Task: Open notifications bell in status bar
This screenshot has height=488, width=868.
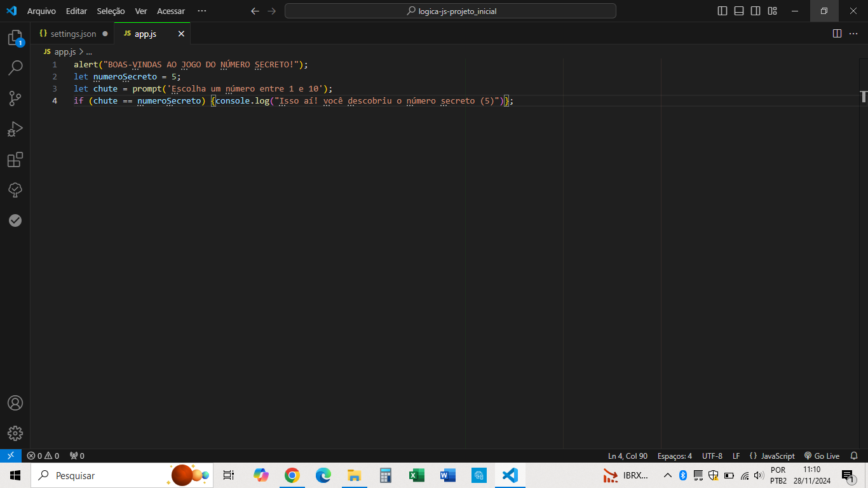Action: click(x=854, y=456)
